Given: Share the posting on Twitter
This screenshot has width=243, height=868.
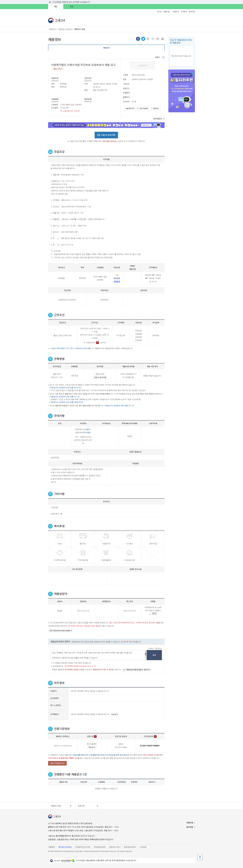Looking at the screenshot, I should point(143,39).
